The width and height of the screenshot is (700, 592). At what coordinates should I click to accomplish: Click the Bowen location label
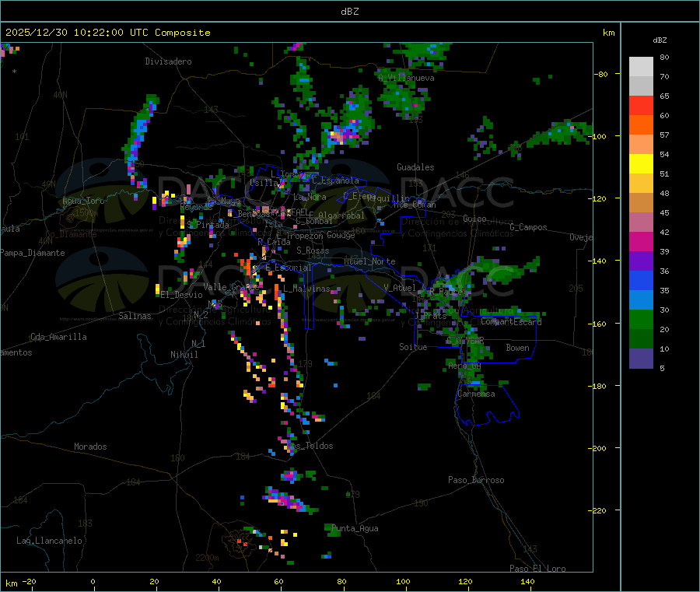coord(517,347)
